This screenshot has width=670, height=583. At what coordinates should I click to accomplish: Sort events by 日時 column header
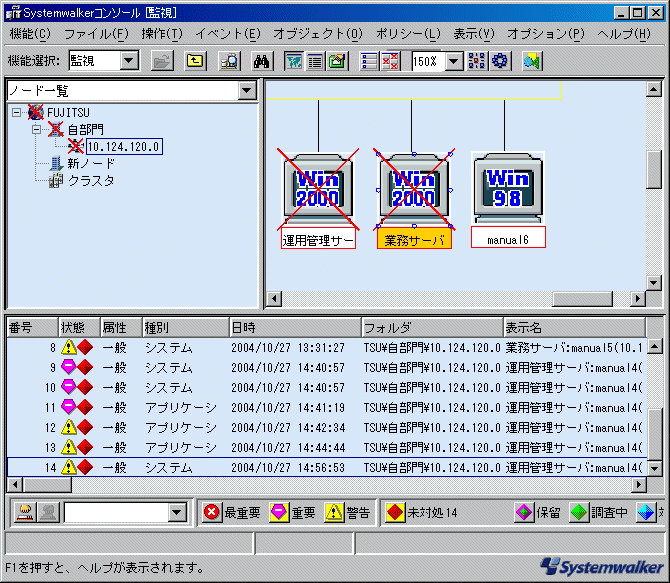pyautogui.click(x=295, y=328)
